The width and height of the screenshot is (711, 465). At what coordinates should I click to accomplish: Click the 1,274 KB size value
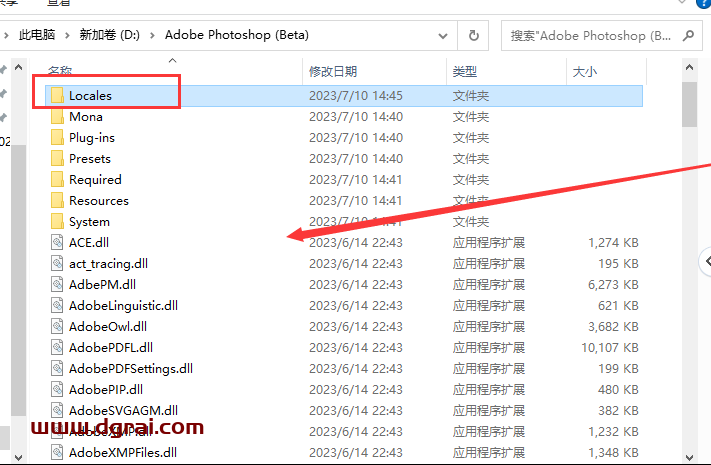613,243
